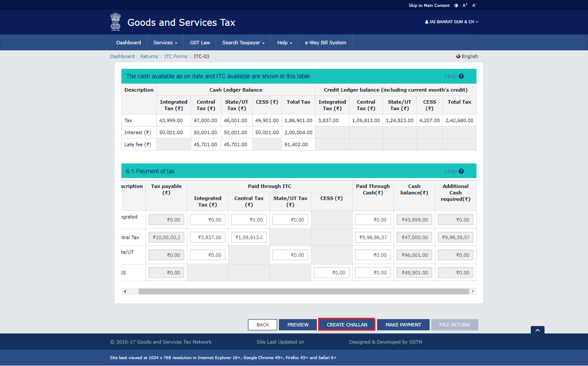
Task: Go to Returns breadcrumb link
Action: click(149, 56)
